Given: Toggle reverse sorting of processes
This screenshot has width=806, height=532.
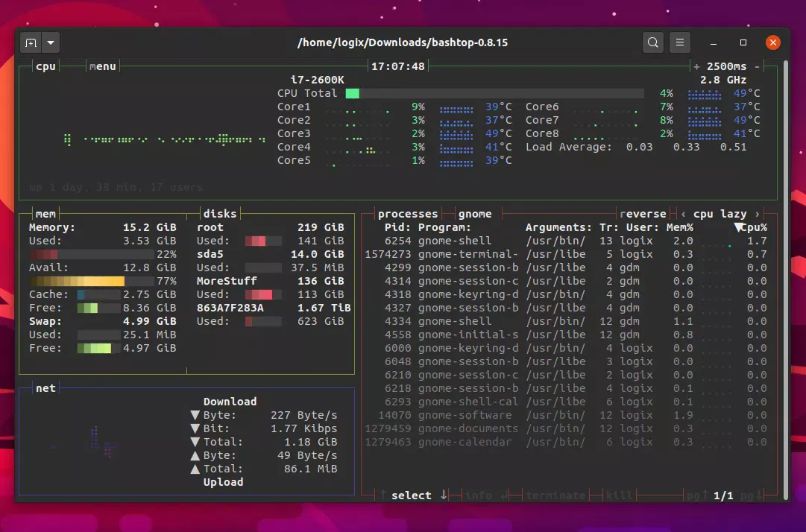Looking at the screenshot, I should pyautogui.click(x=643, y=214).
